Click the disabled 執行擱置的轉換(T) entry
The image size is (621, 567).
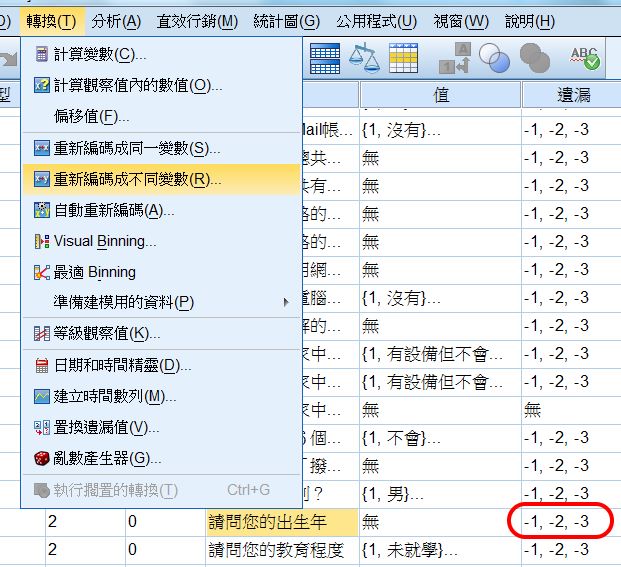(x=160, y=491)
